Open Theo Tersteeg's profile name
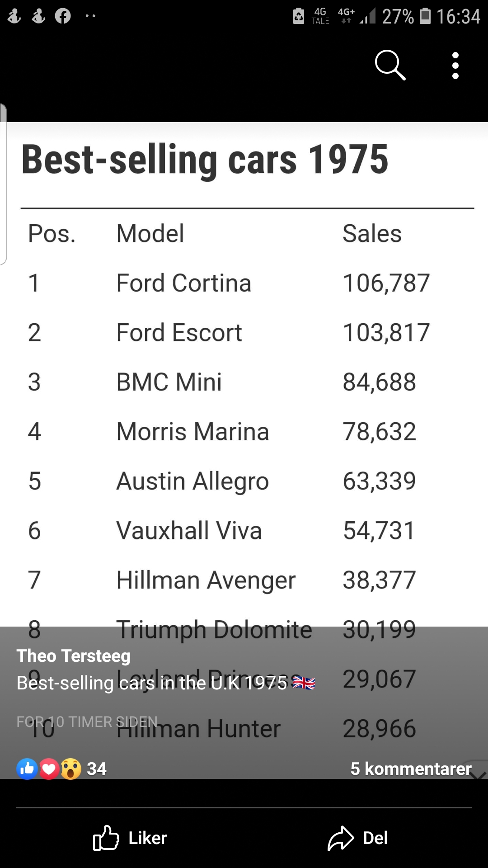488x868 pixels. tap(74, 656)
